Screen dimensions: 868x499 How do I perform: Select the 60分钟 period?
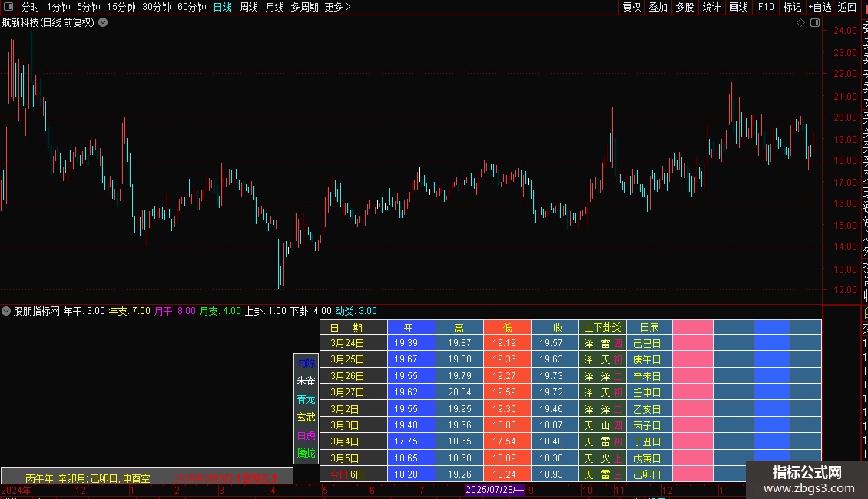point(192,7)
